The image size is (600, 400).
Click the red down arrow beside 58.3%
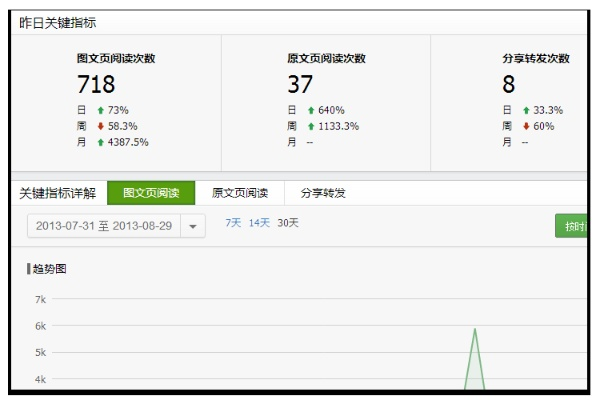point(101,126)
